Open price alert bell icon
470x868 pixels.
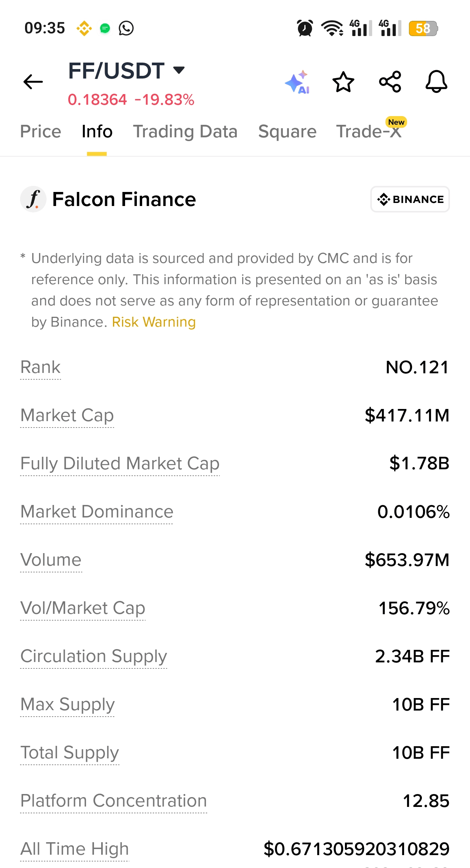tap(436, 82)
